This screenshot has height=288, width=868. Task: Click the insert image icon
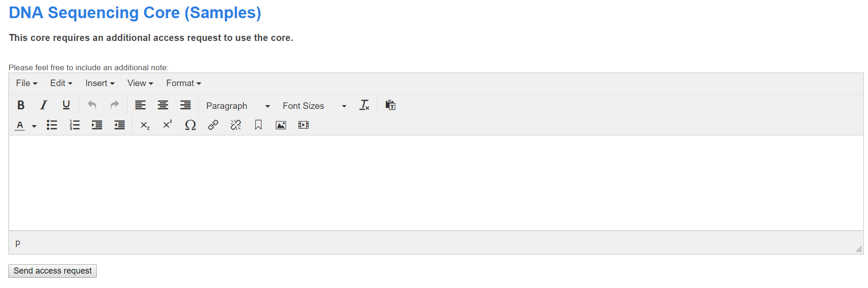(x=281, y=125)
